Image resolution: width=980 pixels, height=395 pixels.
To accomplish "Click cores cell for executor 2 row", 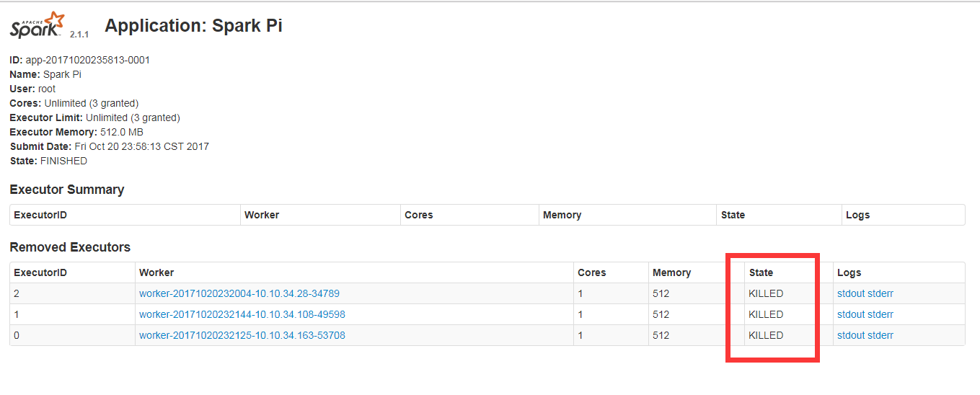I will point(611,293).
